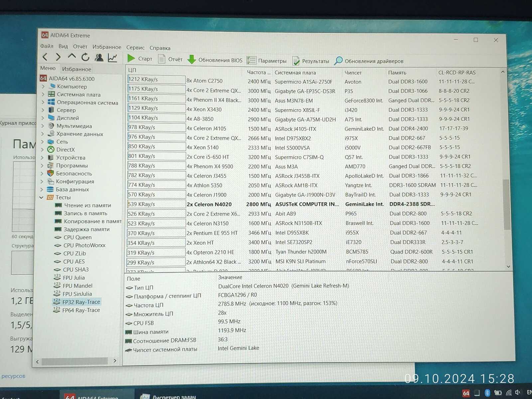
Task: Open the Справка menu
Action: [x=160, y=48]
